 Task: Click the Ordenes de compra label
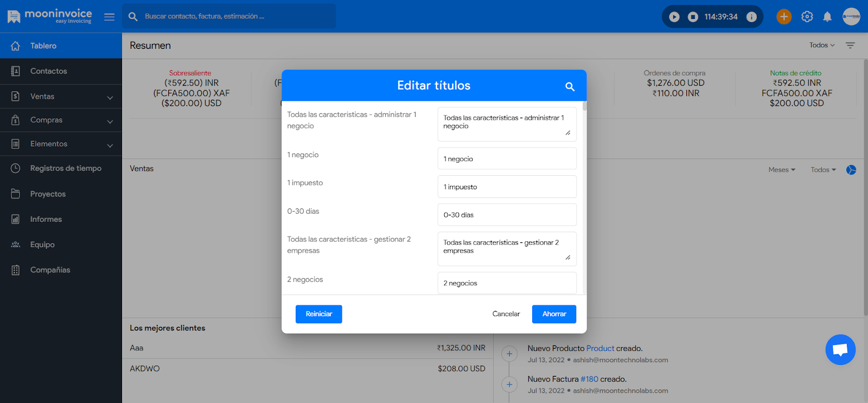click(674, 73)
